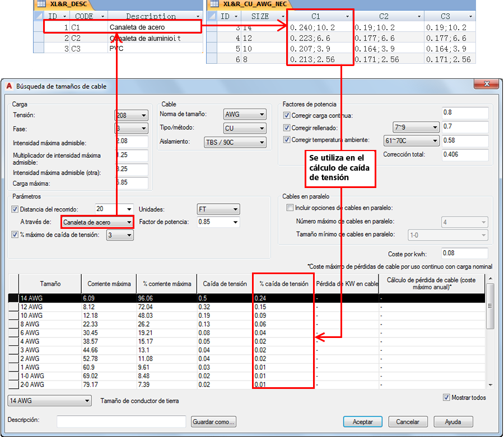504x437 pixels.
Task: Click the Ayuda button
Action: coord(453,421)
